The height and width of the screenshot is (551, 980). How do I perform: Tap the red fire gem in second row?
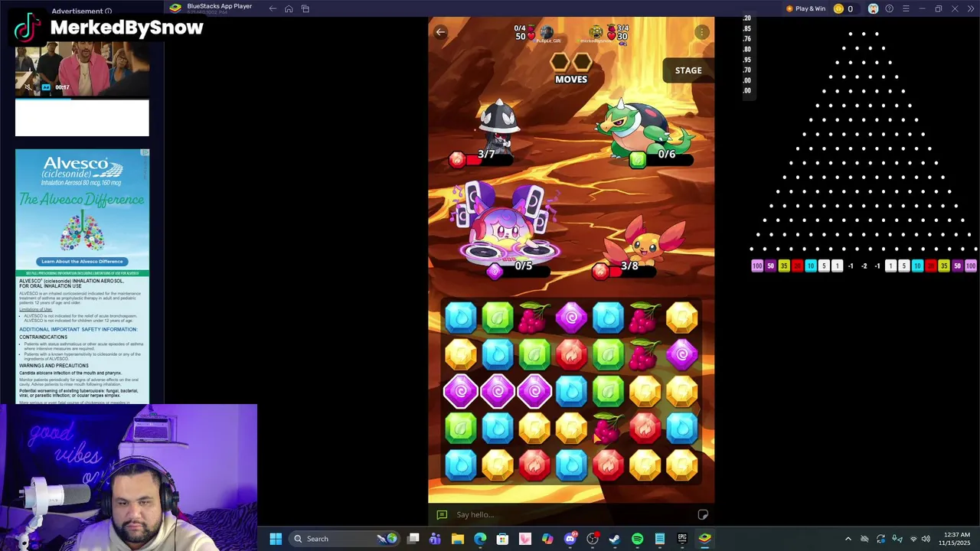571,354
